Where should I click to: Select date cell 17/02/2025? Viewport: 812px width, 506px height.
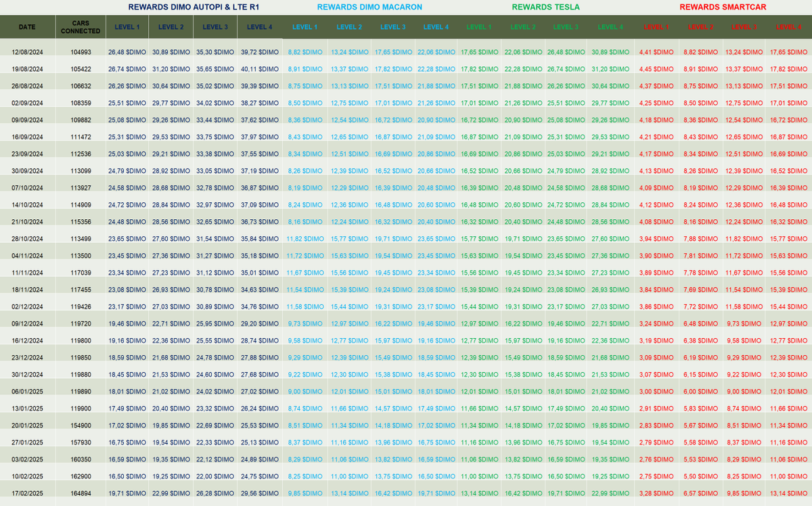[27, 493]
